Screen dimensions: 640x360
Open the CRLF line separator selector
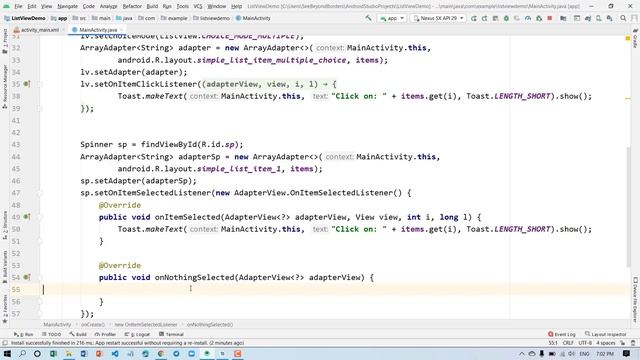(x=568, y=343)
